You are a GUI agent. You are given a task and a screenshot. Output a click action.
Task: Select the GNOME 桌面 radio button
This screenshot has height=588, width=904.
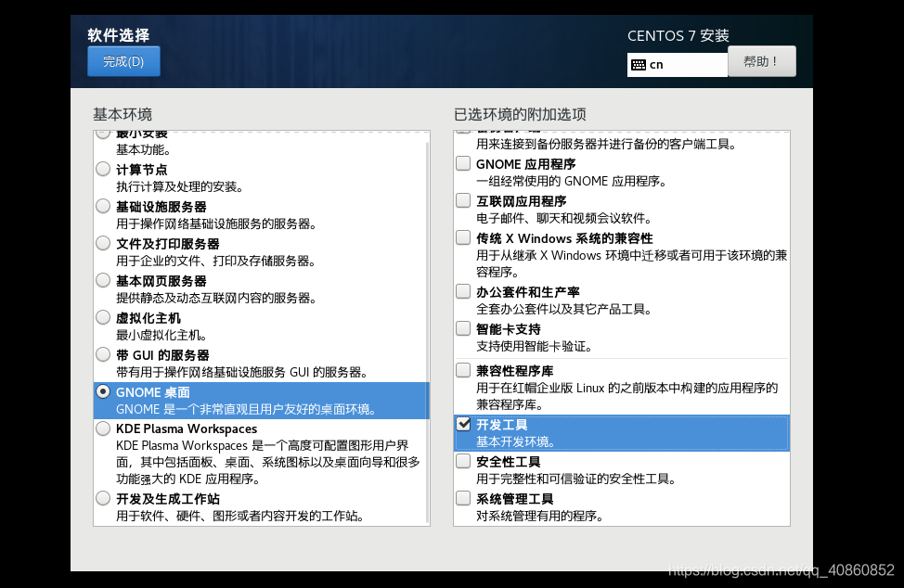pyautogui.click(x=103, y=391)
